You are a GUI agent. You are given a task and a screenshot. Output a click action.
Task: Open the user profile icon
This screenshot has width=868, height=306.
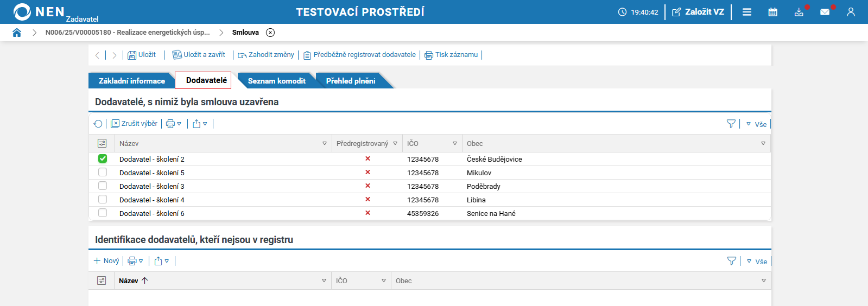coord(851,12)
